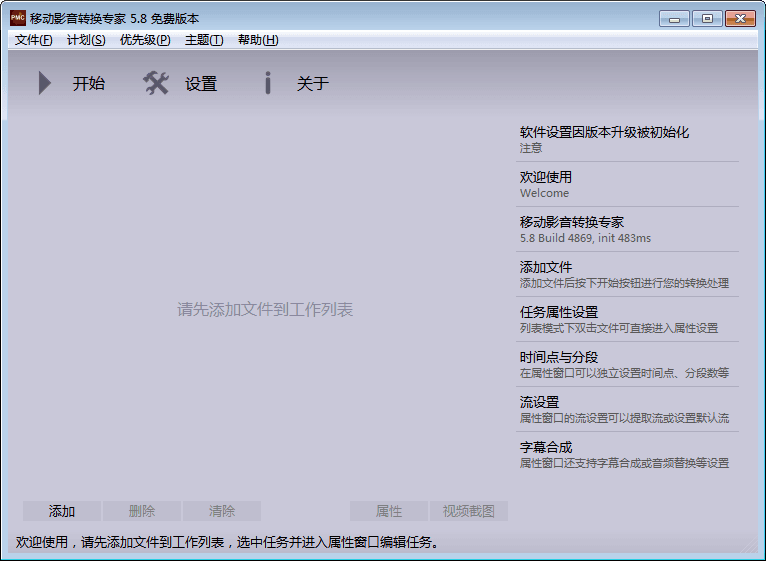
Task: Select the 流设置 tip entry
Action: click(627, 409)
